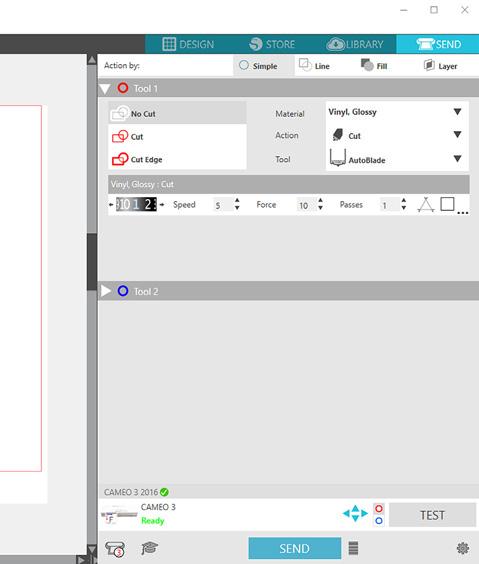Open more settings ellipsis icon
Screen dimensions: 479x564
click(462, 213)
